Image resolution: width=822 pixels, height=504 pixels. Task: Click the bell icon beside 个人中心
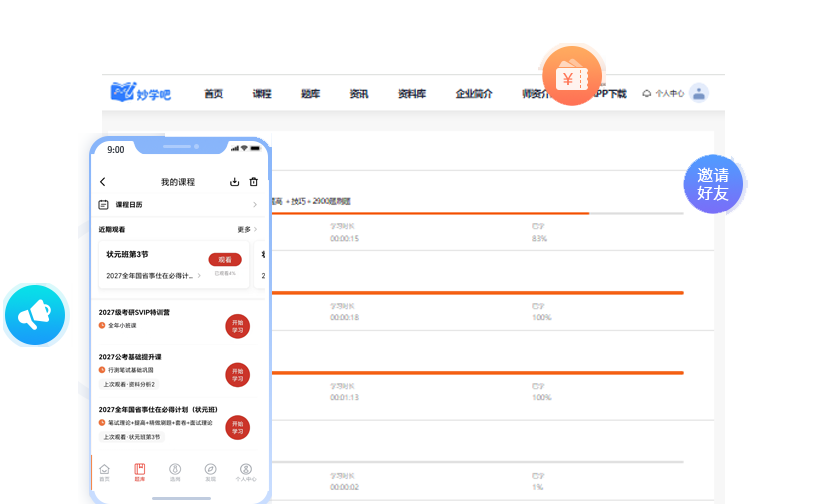tap(647, 93)
